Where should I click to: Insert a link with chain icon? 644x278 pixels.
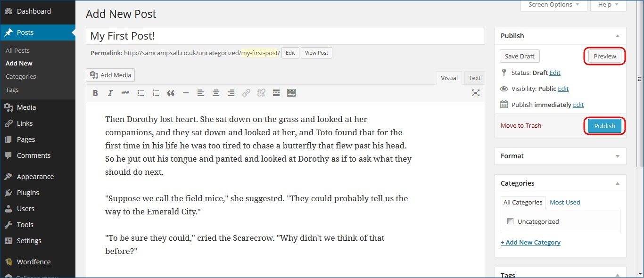click(246, 93)
